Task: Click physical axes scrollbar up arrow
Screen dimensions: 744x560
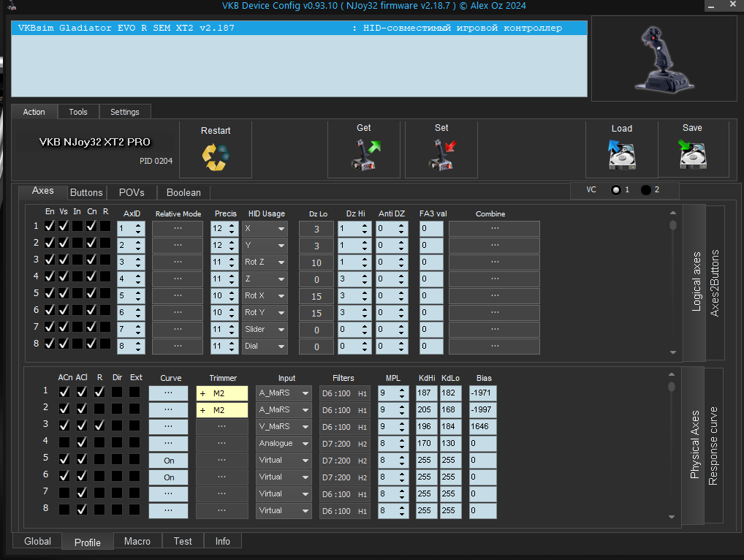Action: [672, 374]
